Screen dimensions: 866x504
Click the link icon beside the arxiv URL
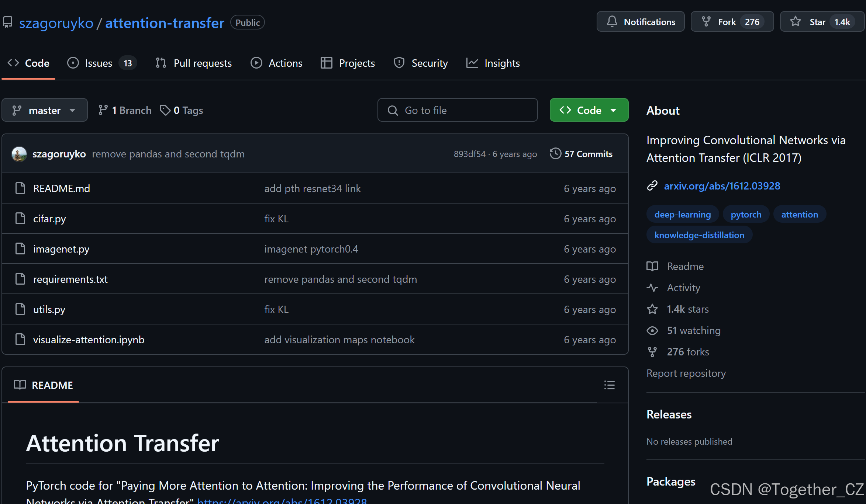[652, 185]
